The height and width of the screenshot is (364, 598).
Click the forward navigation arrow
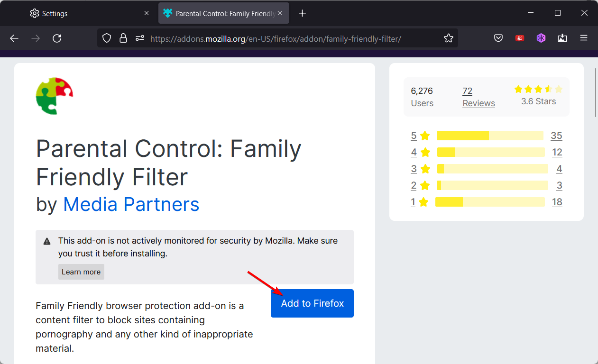(36, 38)
